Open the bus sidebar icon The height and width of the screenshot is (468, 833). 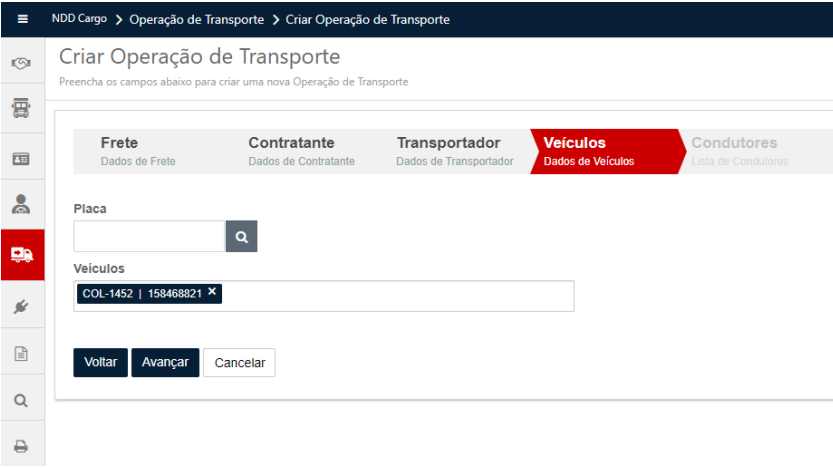(22, 108)
